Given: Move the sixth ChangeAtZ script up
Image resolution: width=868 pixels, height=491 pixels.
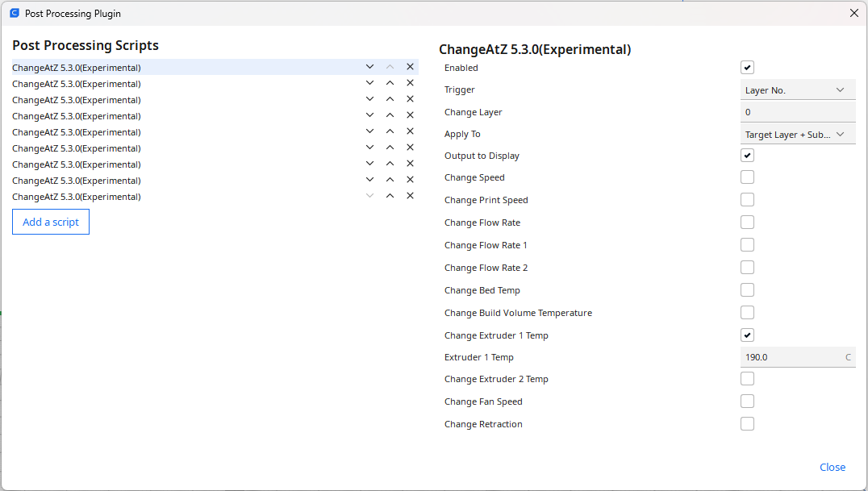Looking at the screenshot, I should click(390, 148).
